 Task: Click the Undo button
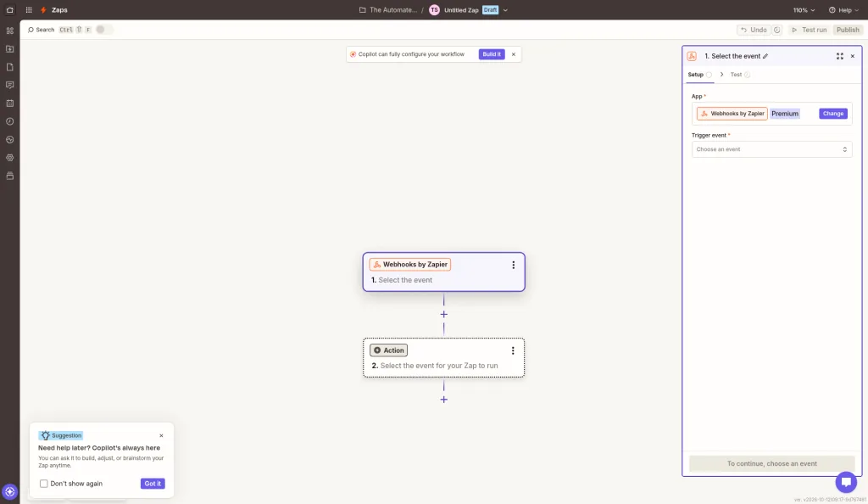point(754,30)
